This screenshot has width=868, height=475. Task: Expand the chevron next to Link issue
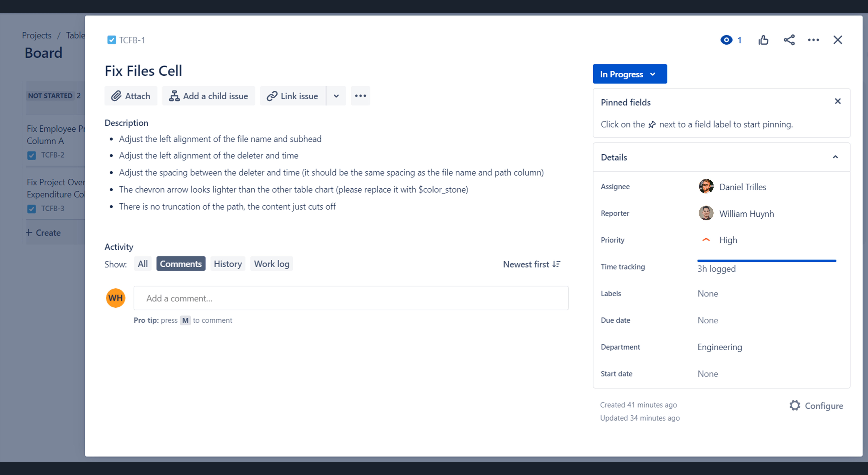tap(336, 96)
